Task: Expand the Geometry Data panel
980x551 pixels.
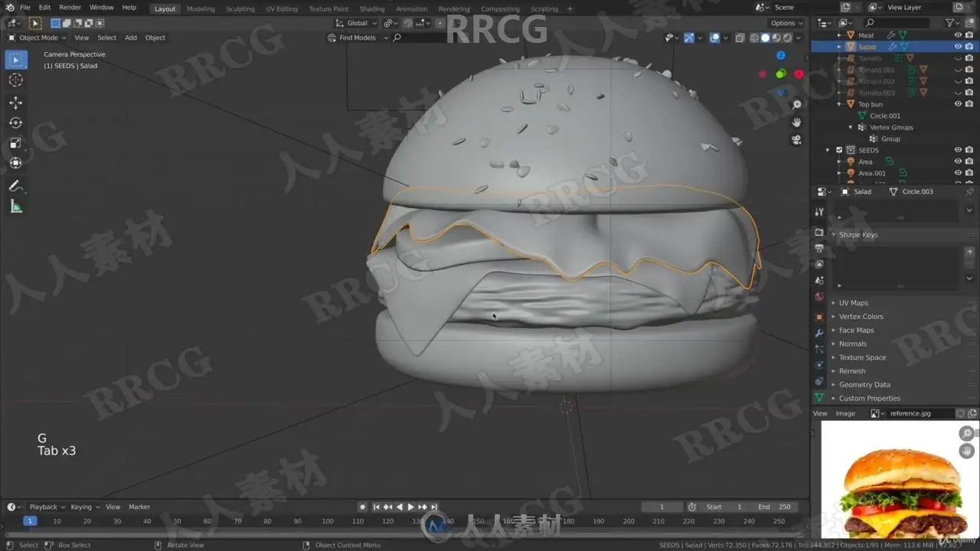Action: point(864,385)
